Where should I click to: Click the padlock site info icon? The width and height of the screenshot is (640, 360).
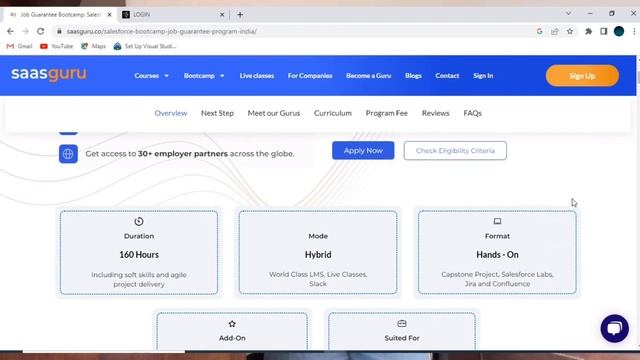pyautogui.click(x=59, y=31)
